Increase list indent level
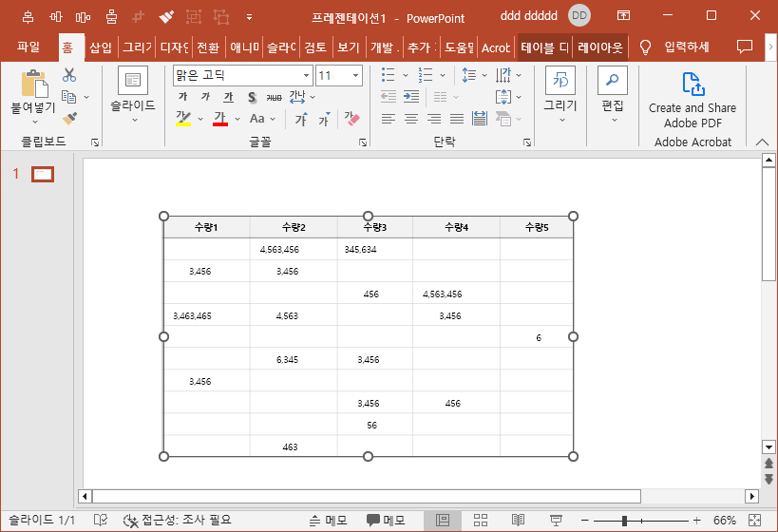 [411, 96]
